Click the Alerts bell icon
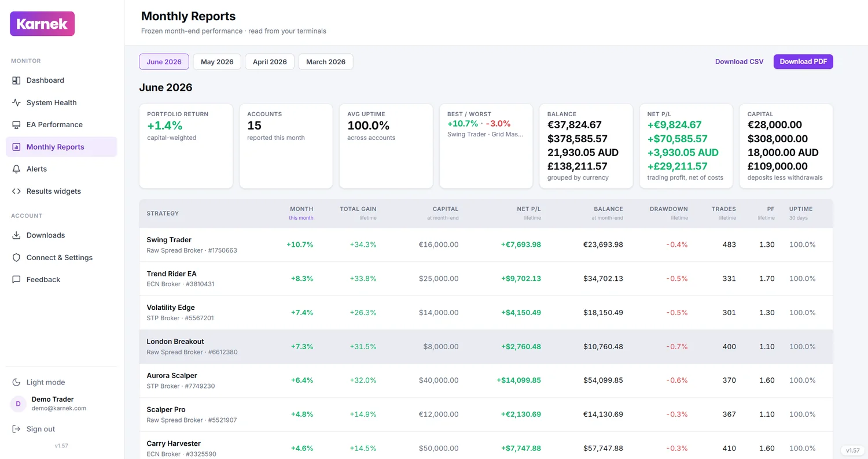Screen dimensions: 868x459 16,169
